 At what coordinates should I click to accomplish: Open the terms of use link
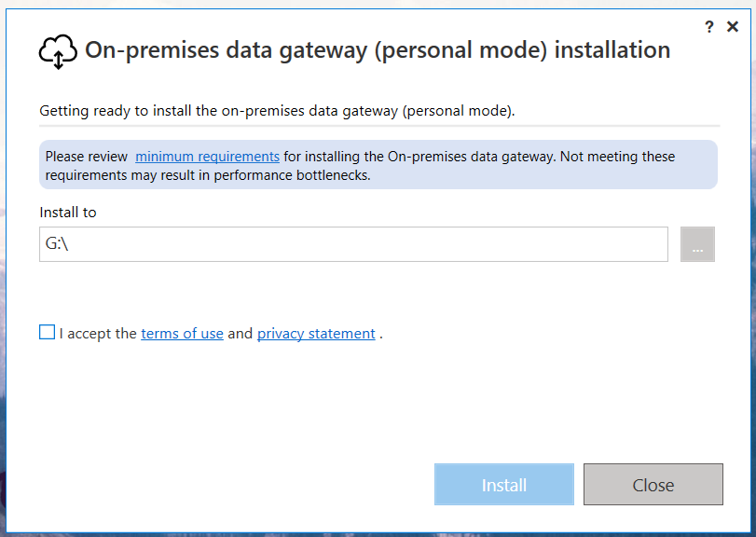pyautogui.click(x=182, y=334)
